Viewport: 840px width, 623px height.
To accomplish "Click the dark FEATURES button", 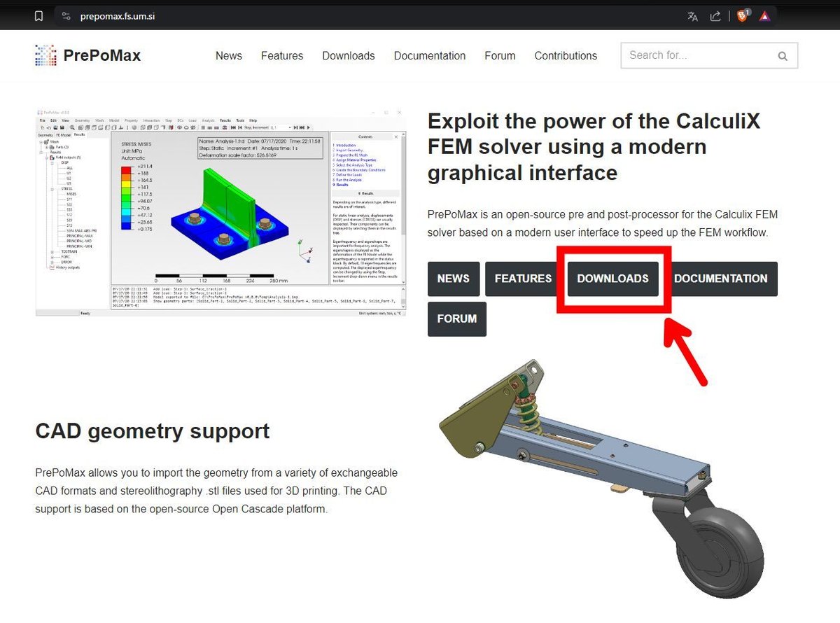I will click(524, 279).
